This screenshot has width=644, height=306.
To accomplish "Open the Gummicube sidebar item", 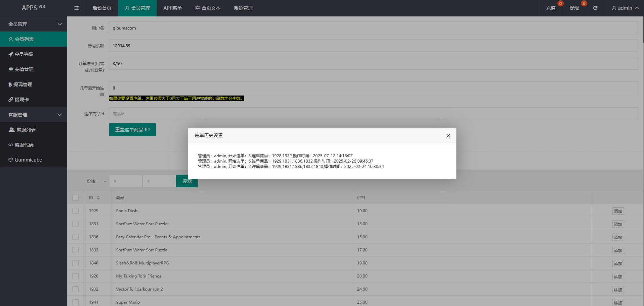I will (28, 160).
